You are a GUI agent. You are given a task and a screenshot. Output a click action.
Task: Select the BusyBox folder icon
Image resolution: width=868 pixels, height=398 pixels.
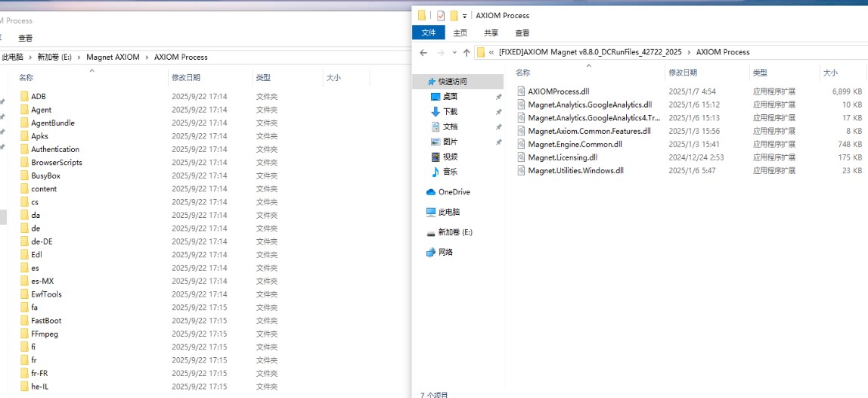[23, 176]
